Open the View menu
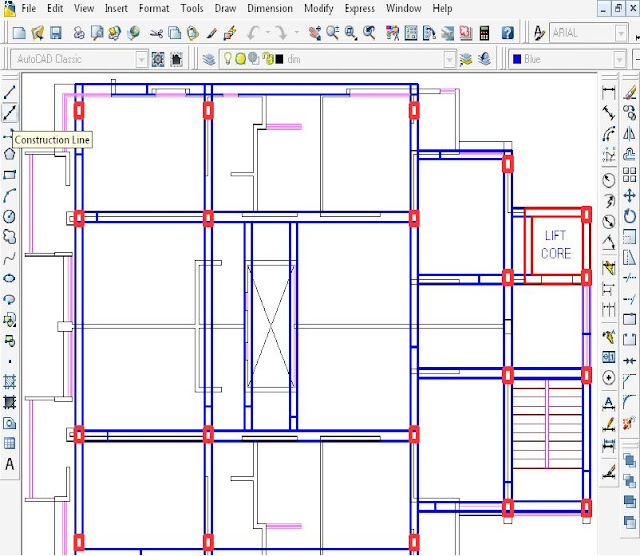 click(x=84, y=8)
